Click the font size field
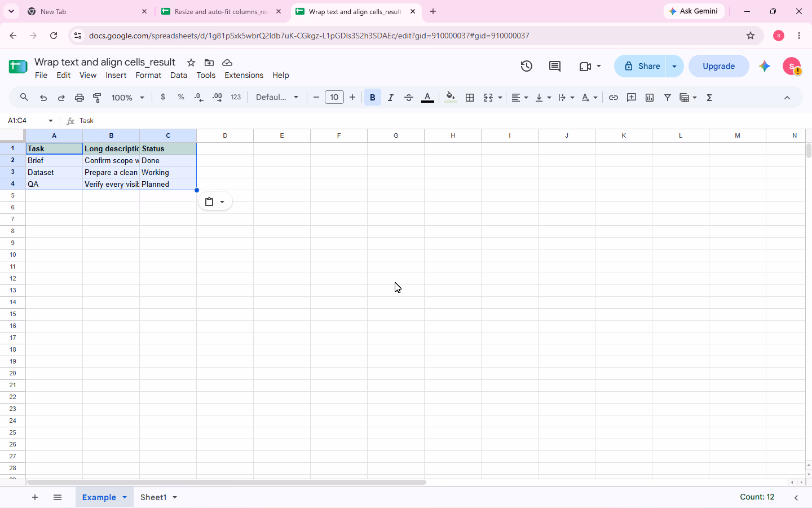The image size is (812, 508). click(x=334, y=97)
